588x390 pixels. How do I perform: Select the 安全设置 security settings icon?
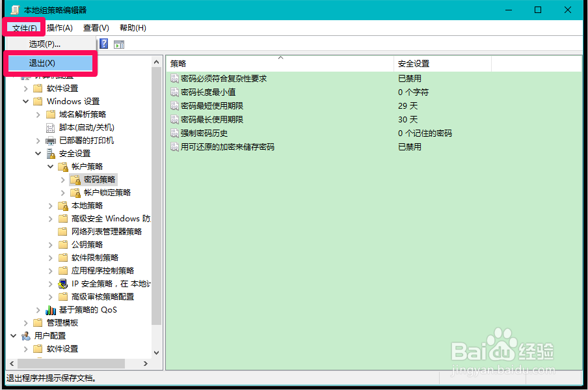point(51,153)
